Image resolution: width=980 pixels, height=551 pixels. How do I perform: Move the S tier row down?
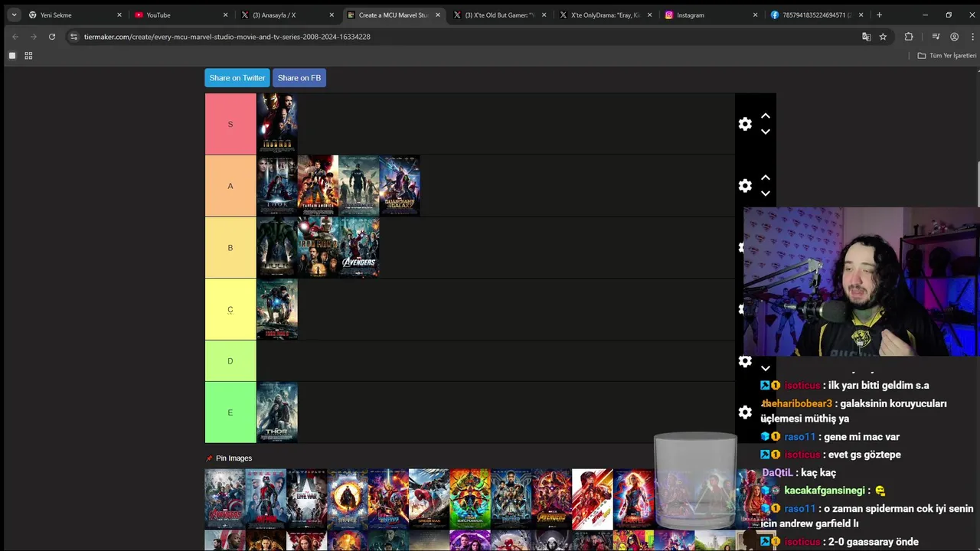pos(765,132)
